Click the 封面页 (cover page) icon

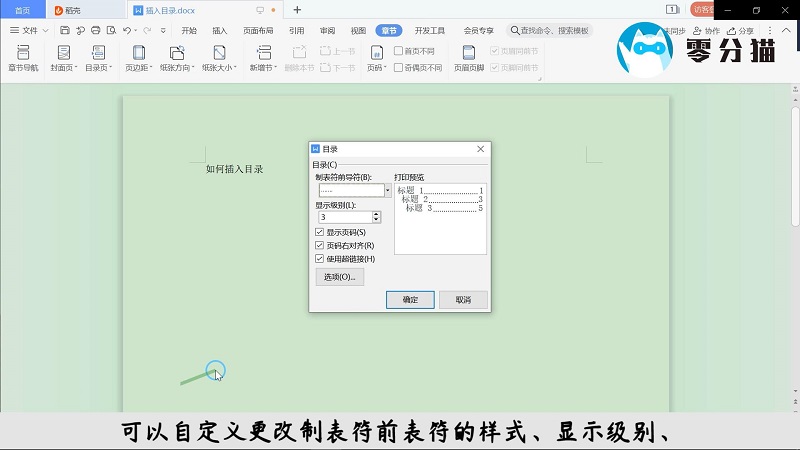point(63,52)
